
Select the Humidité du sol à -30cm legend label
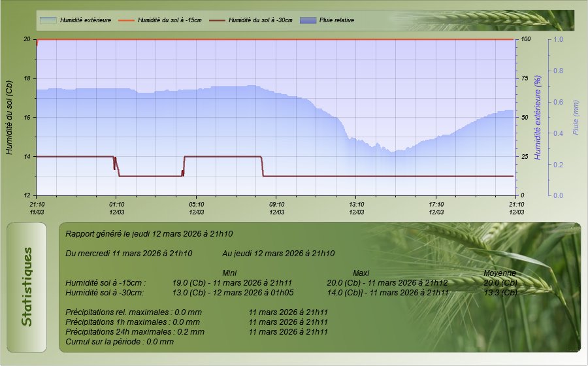(261, 20)
